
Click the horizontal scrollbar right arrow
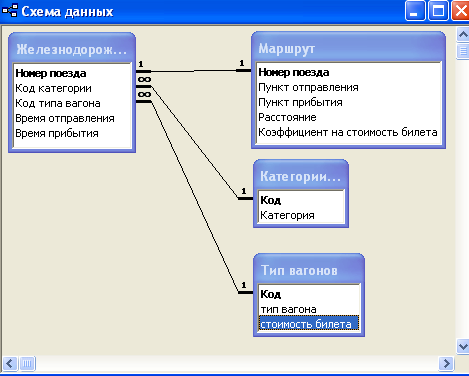446,363
